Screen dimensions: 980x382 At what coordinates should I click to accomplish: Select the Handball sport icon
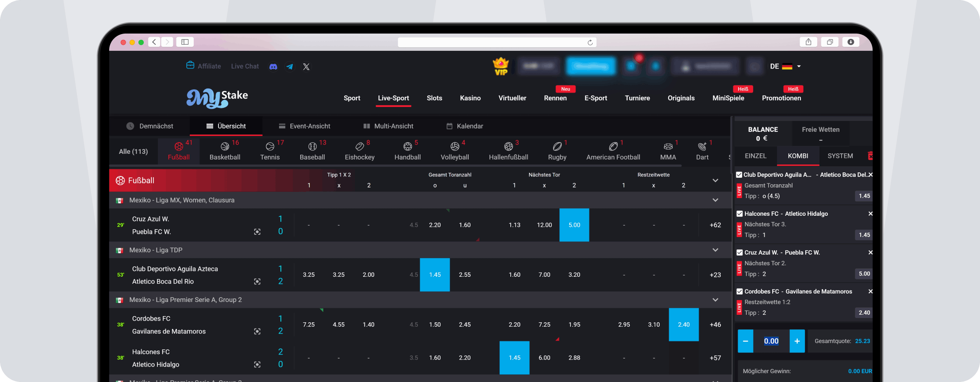click(407, 146)
